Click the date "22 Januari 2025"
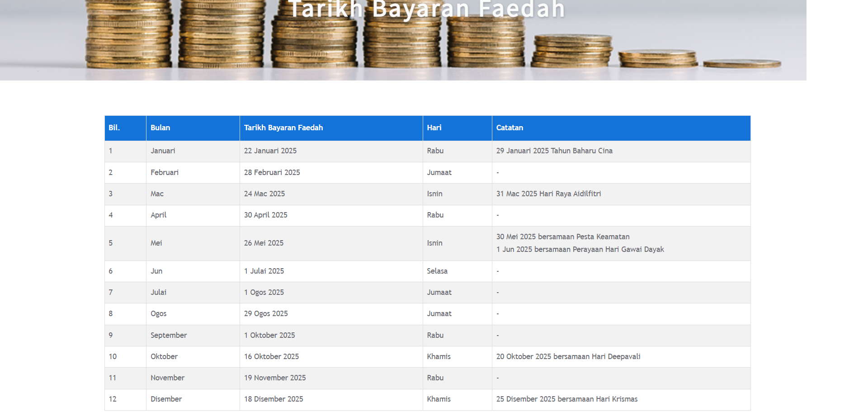This screenshot has width=868, height=412. [270, 151]
